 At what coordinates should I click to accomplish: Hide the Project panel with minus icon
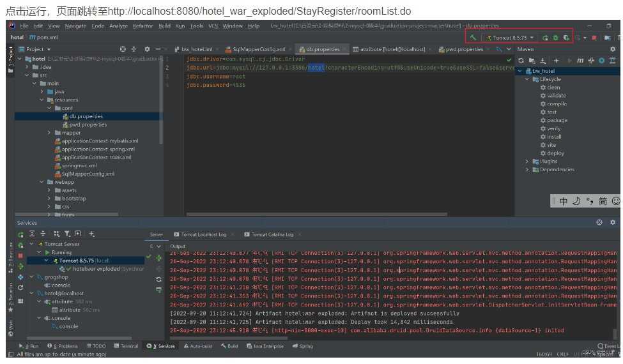pos(158,49)
